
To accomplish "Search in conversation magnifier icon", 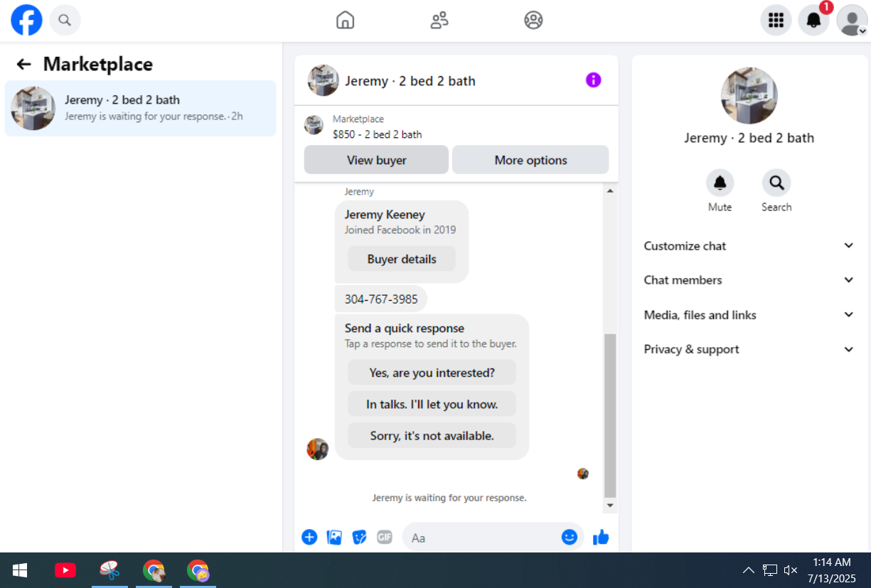I will [x=776, y=183].
